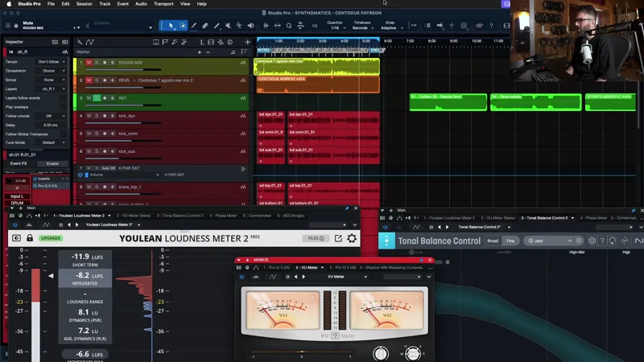Click the FILES button in Youlean
This screenshot has width=644, height=362.
pyautogui.click(x=316, y=238)
